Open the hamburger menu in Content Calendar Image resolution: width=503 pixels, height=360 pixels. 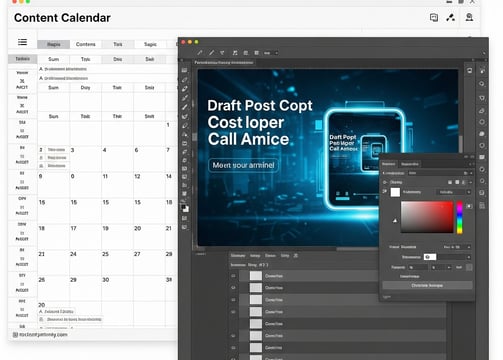[22, 42]
